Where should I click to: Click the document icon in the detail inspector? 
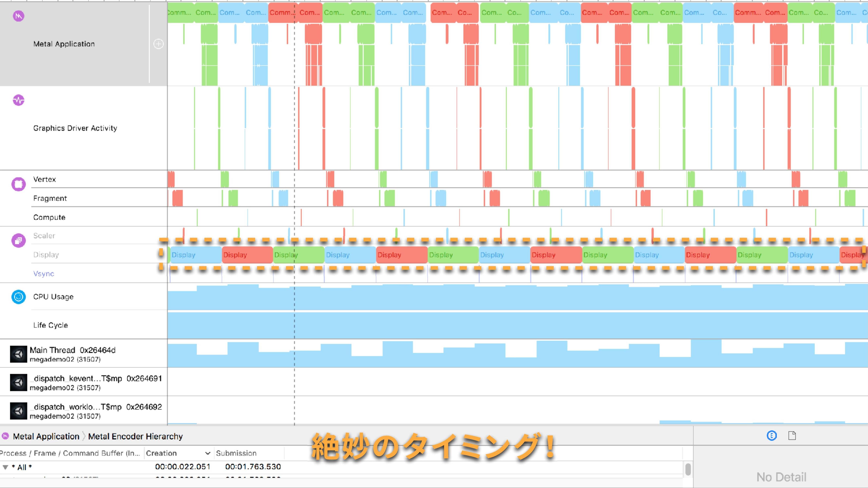pos(792,435)
